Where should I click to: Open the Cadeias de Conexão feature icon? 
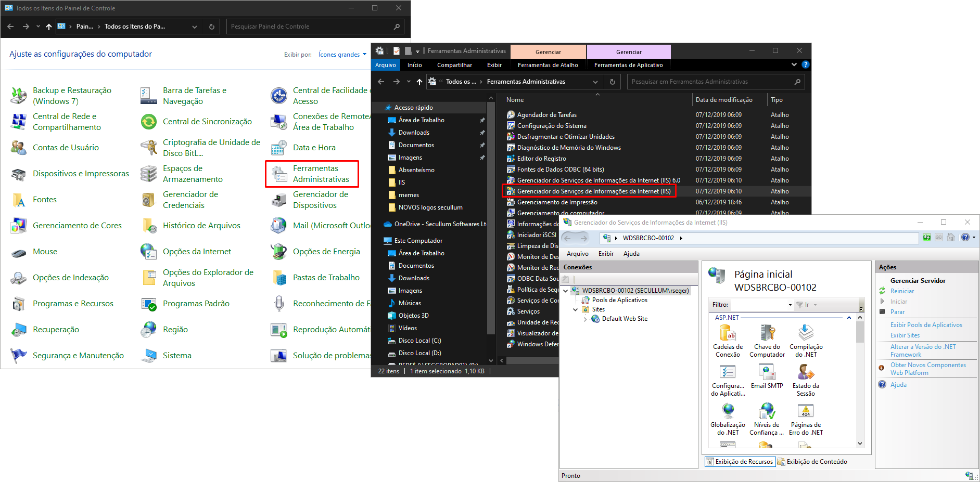coord(727,333)
